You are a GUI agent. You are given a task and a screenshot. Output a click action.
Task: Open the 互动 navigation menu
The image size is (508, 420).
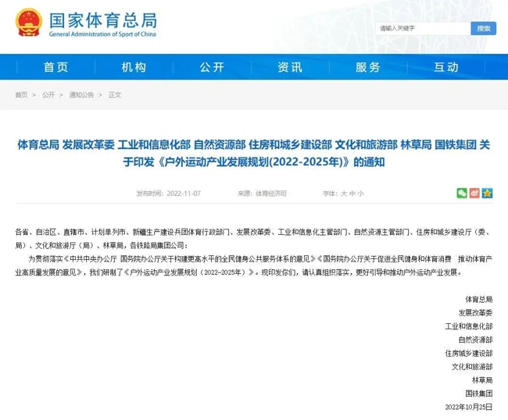pos(446,67)
